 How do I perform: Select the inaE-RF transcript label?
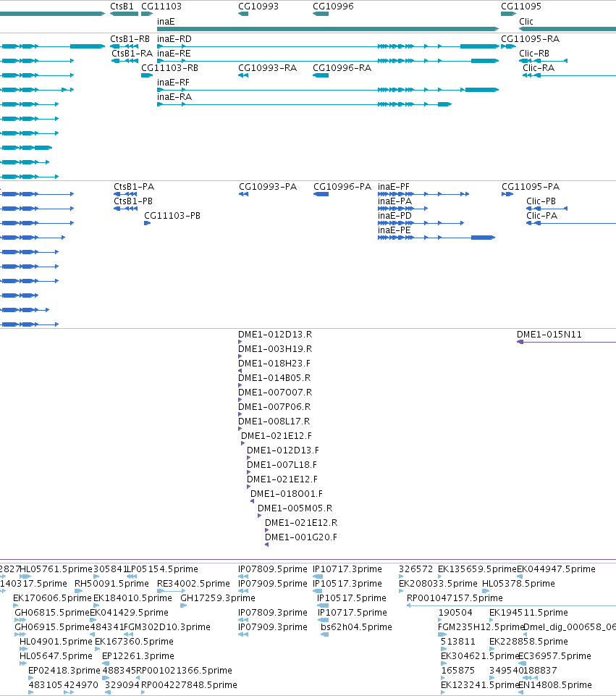[173, 82]
